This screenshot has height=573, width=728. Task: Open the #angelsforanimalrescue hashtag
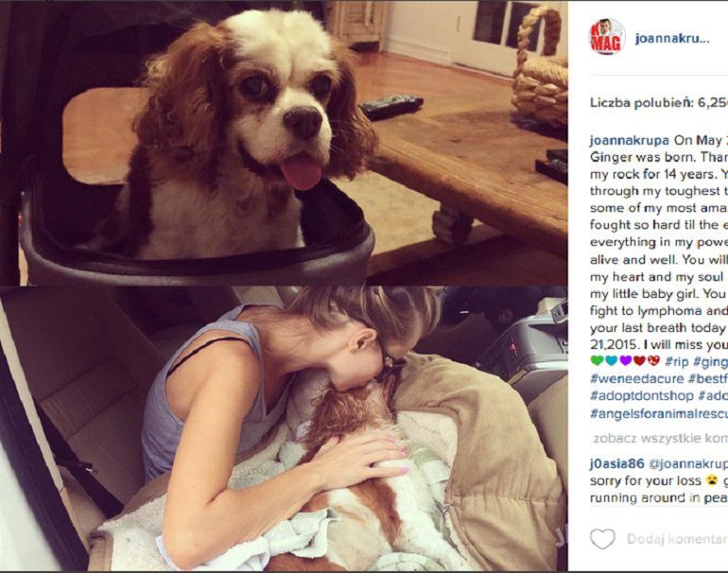tap(659, 413)
